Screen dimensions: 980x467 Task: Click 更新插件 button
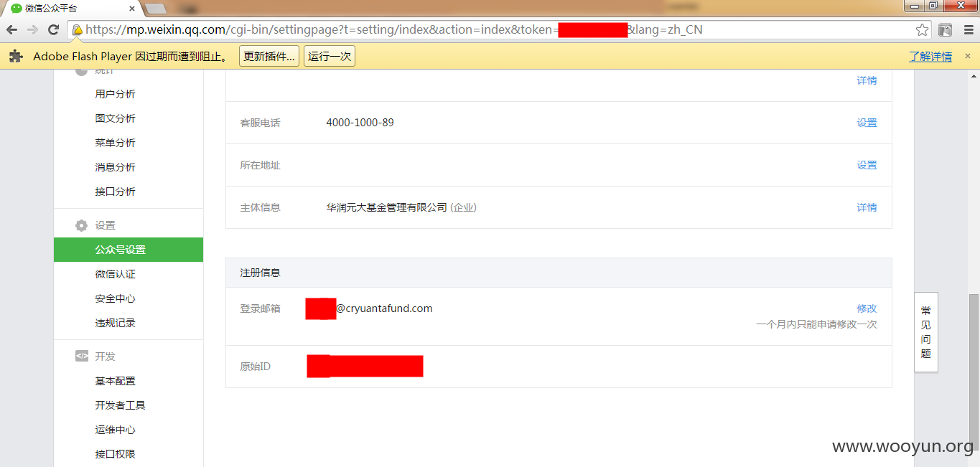269,56
